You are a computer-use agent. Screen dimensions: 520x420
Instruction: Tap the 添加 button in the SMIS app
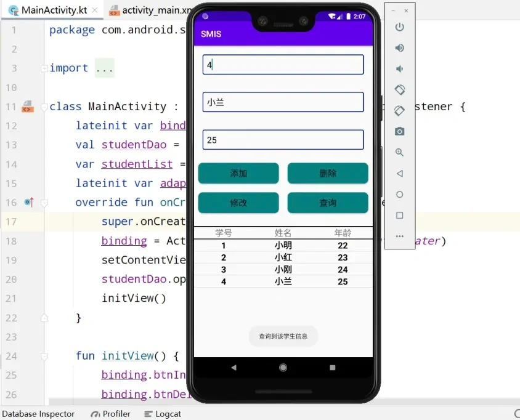click(238, 173)
